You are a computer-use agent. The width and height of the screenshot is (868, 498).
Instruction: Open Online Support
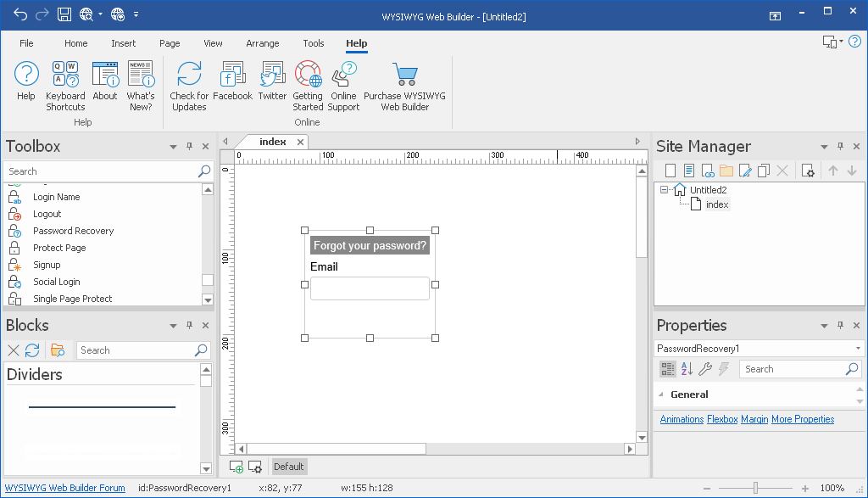pos(343,87)
